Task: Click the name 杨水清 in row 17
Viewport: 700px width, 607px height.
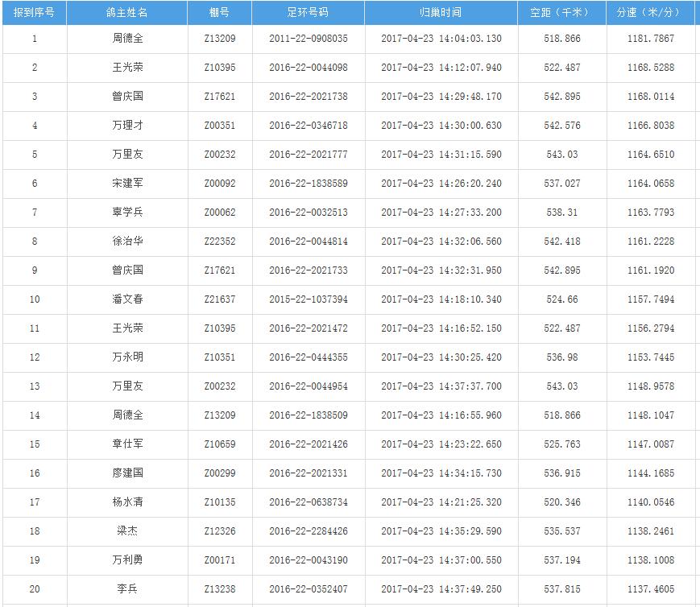Action: point(127,502)
